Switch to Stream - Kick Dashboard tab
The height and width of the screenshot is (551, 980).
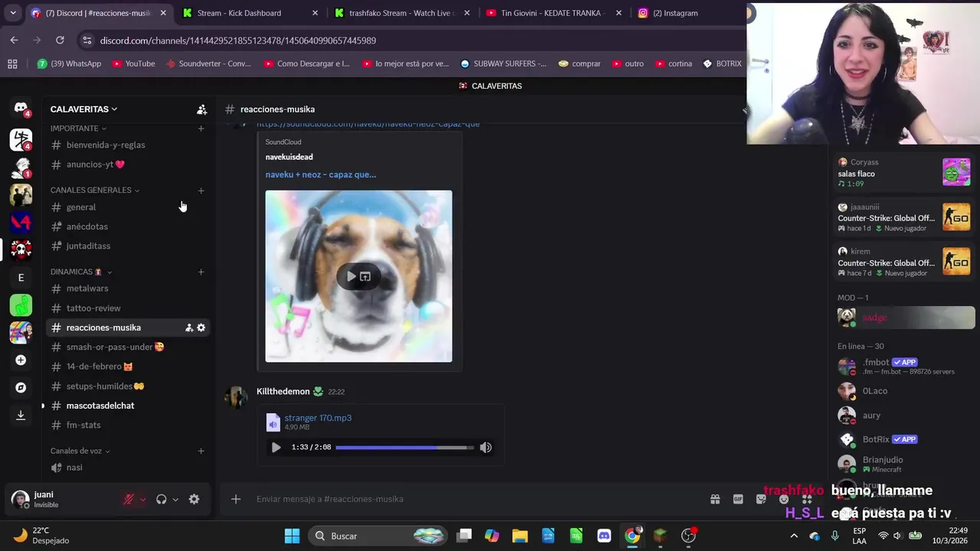[x=250, y=13]
